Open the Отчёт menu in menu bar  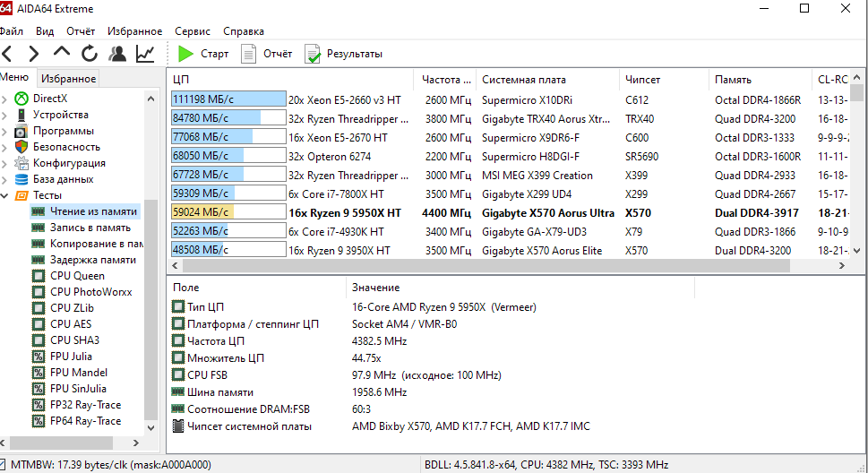81,31
